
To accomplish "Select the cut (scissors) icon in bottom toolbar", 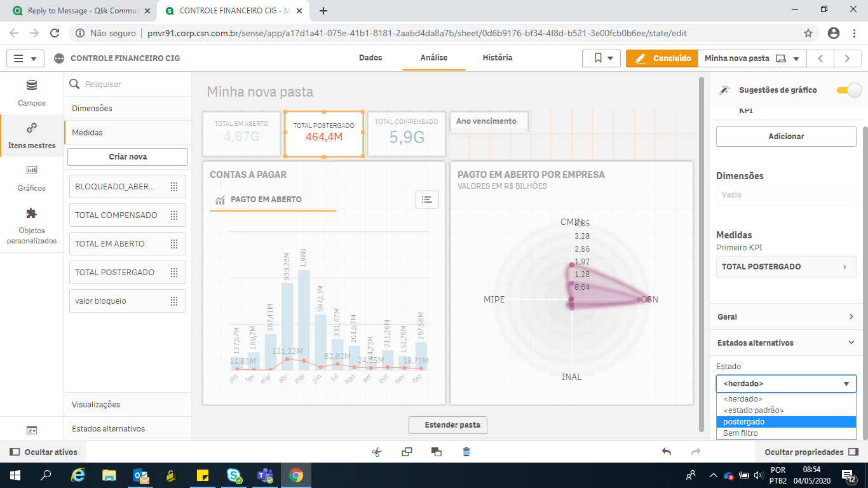I will (376, 452).
